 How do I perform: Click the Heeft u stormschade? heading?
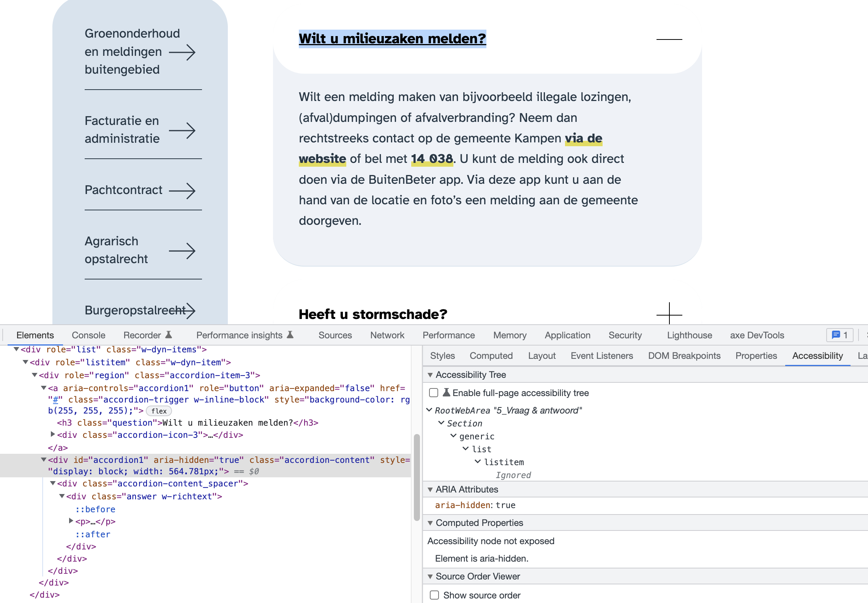(x=373, y=314)
